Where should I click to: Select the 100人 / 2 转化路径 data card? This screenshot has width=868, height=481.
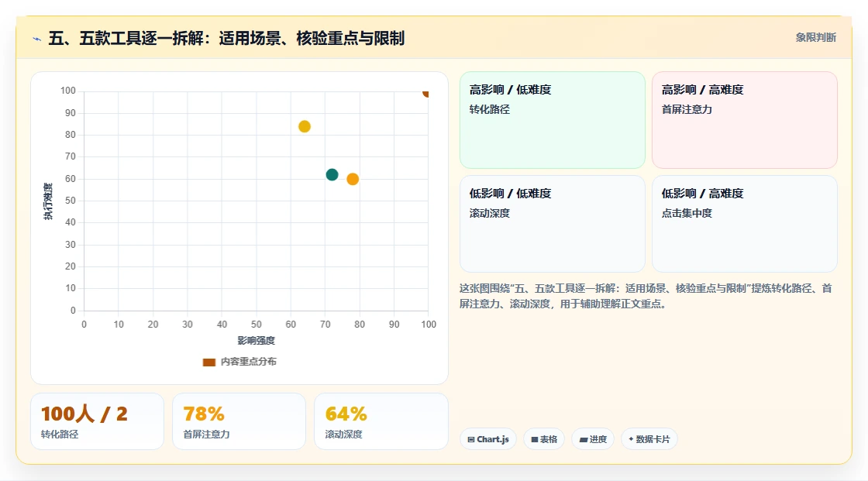point(98,421)
